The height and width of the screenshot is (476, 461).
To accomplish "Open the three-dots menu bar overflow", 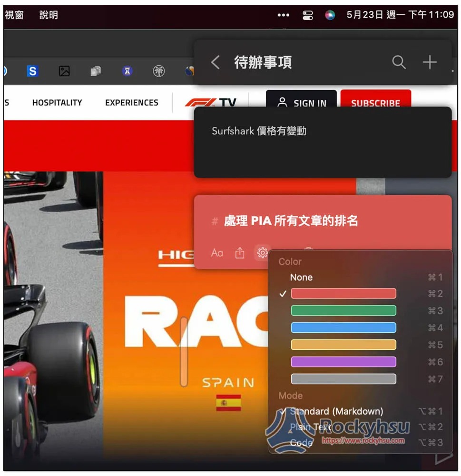I will click(x=283, y=15).
